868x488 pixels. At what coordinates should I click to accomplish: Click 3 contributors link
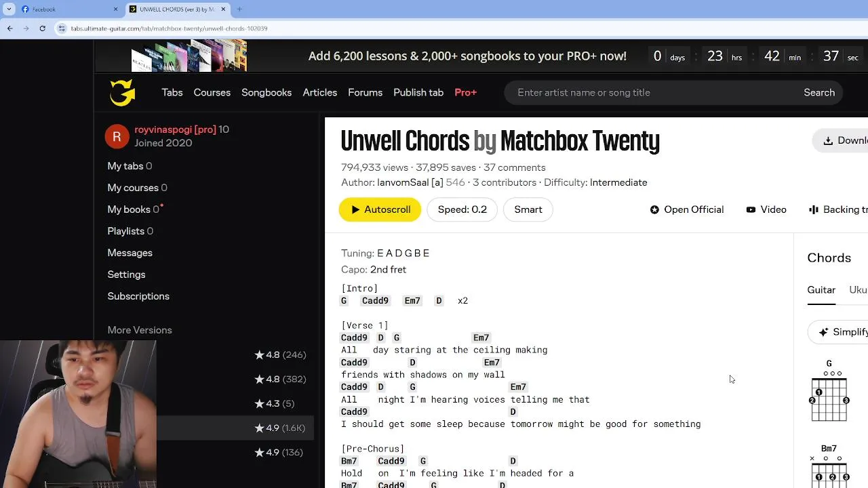click(505, 182)
